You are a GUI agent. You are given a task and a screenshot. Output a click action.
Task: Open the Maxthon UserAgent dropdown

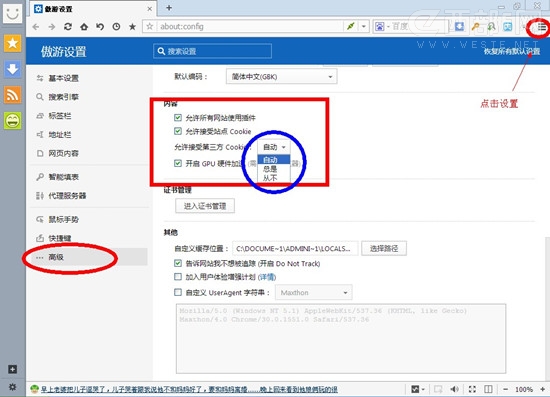[x=314, y=292]
